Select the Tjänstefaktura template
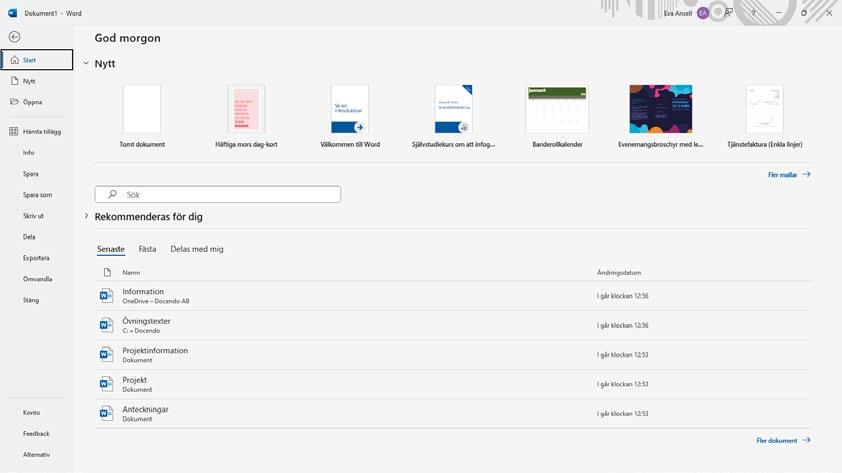Viewport: 842px width, 473px height. (x=764, y=116)
